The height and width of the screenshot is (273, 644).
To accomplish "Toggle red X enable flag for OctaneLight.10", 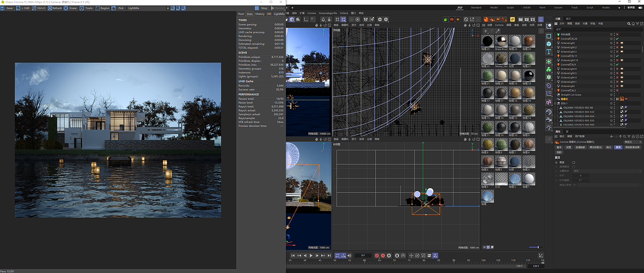I will point(617,60).
